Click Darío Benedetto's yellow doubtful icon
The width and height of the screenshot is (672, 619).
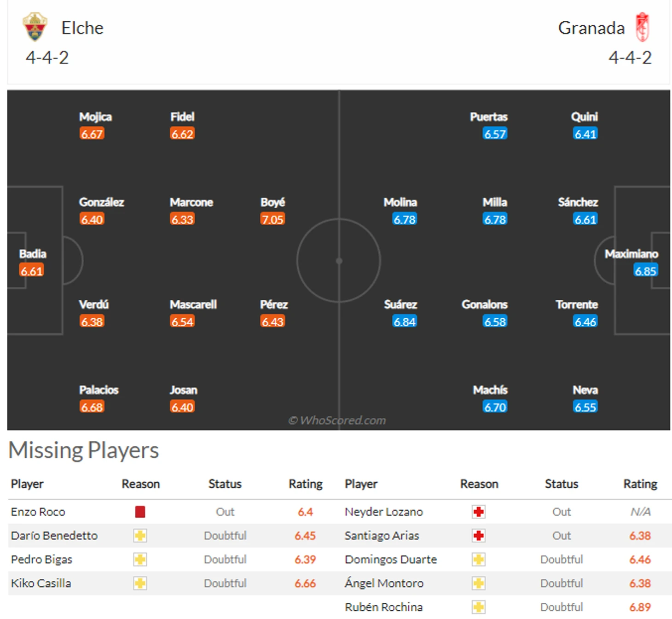(x=140, y=536)
